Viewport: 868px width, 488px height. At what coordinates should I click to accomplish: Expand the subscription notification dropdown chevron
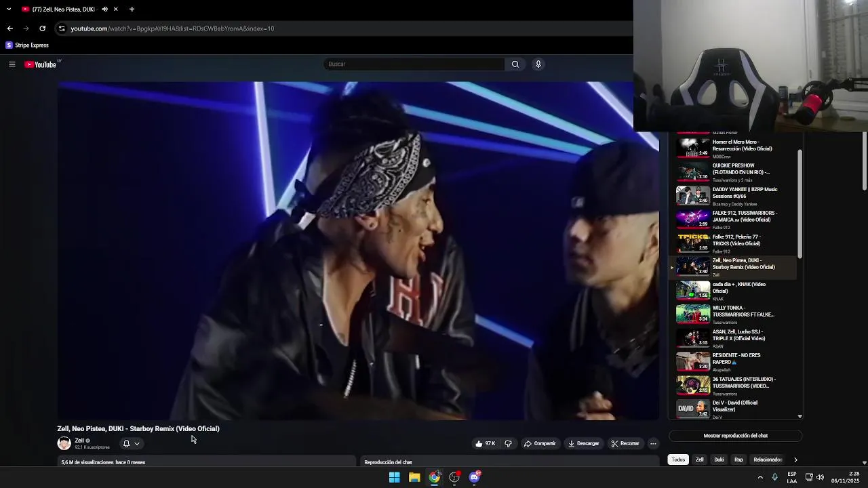[x=137, y=444]
